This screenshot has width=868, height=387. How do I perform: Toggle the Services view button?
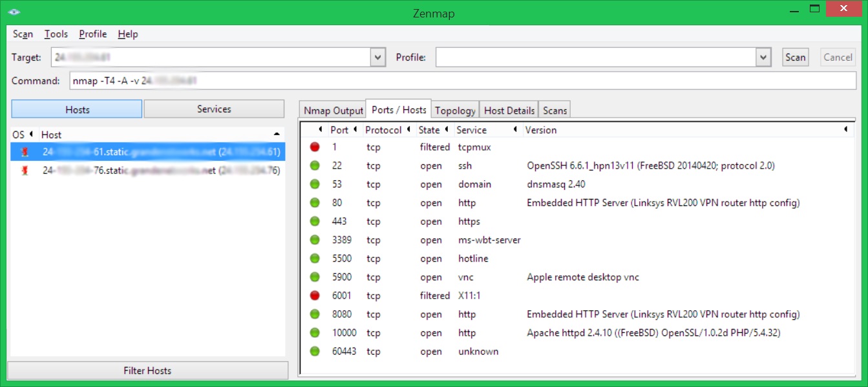point(214,109)
